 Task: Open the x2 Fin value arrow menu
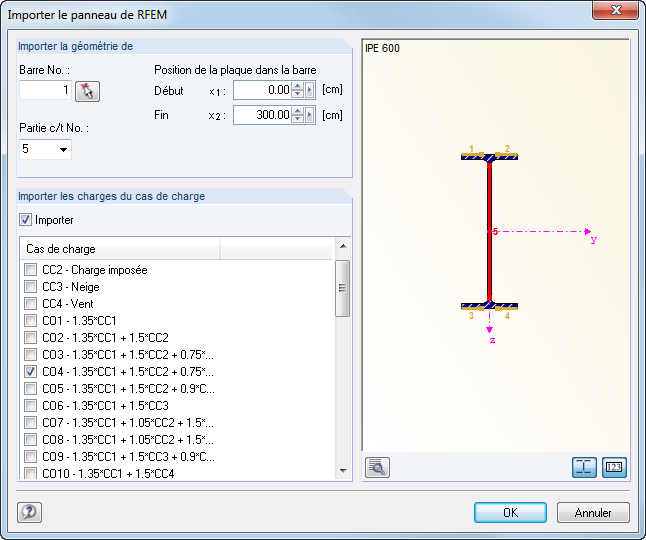[309, 115]
